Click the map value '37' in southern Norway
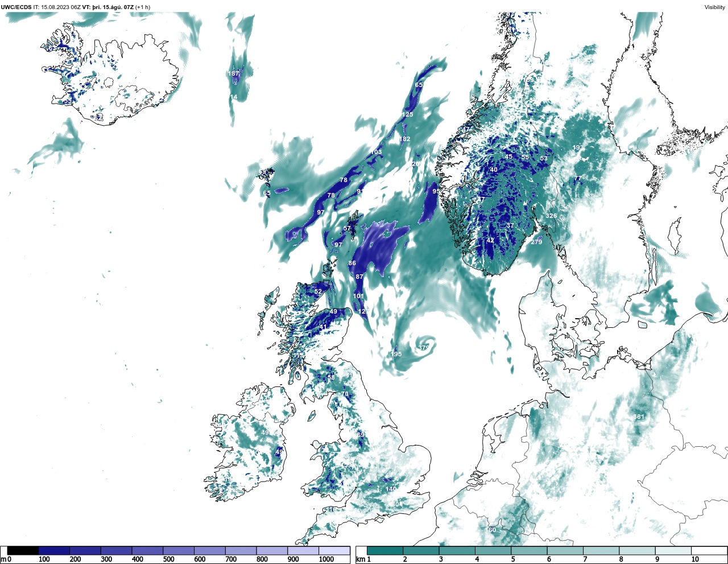This screenshot has width=728, height=564. (510, 225)
